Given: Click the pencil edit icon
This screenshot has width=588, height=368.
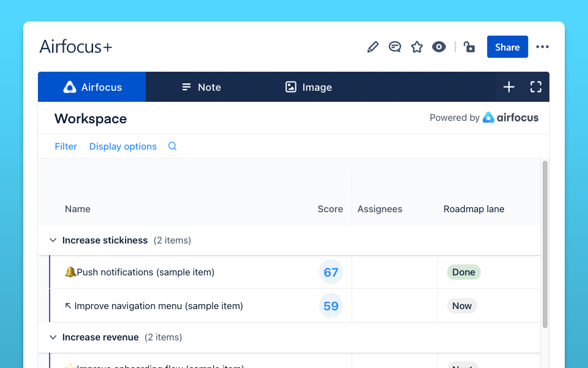Looking at the screenshot, I should pos(373,47).
